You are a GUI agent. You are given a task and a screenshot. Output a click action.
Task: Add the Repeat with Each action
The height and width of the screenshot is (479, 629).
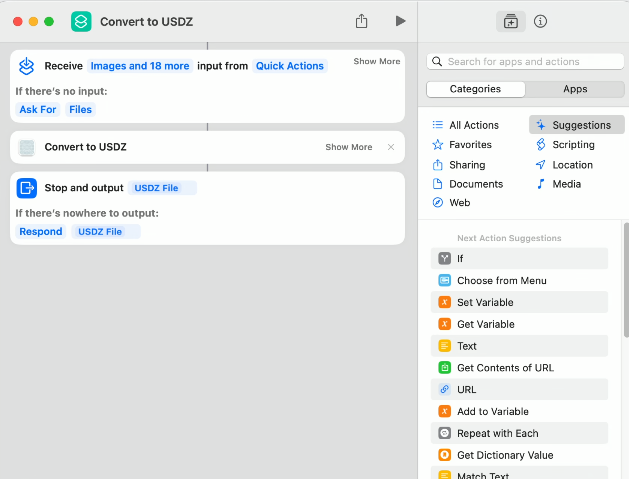519,433
